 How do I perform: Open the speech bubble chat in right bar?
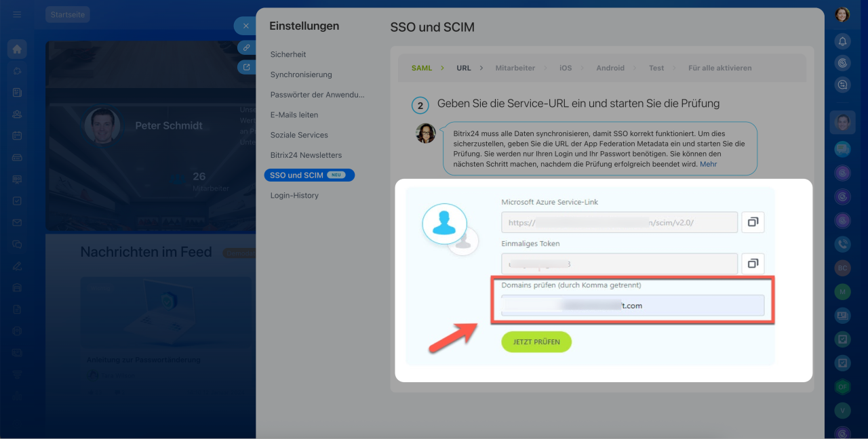842,148
